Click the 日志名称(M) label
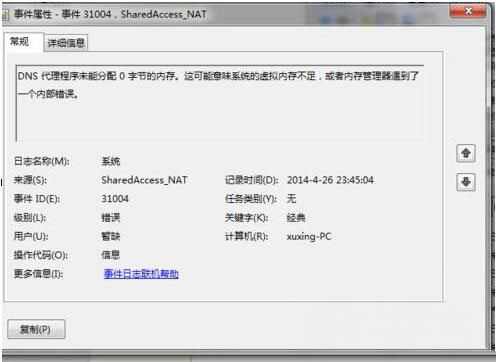The width and height of the screenshot is (496, 362). tap(42, 161)
